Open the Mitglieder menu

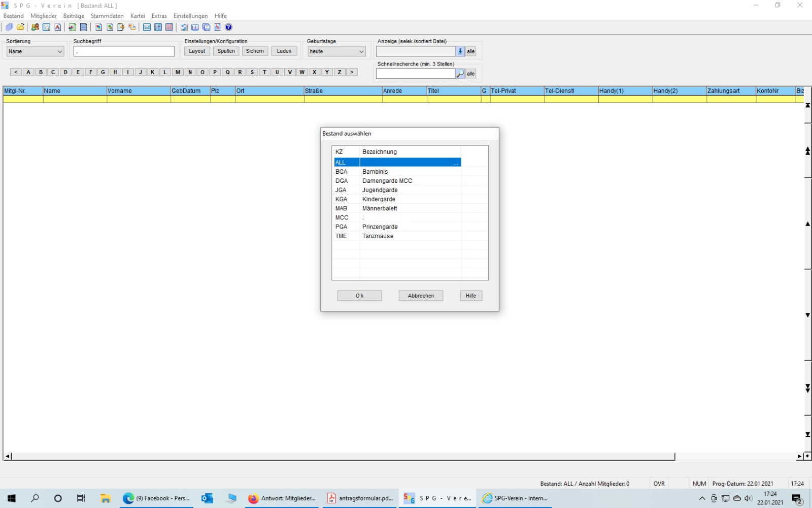click(x=44, y=16)
